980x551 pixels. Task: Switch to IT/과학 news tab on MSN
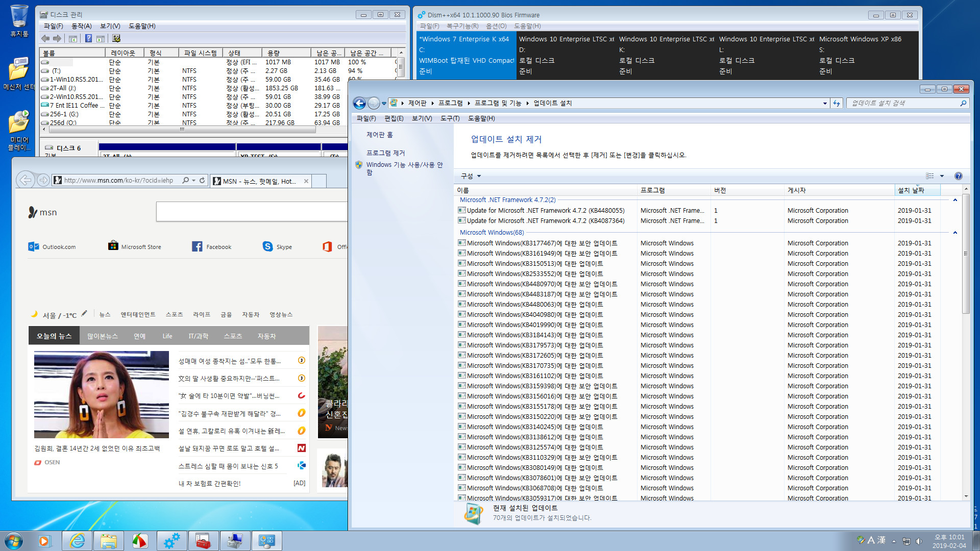tap(199, 336)
